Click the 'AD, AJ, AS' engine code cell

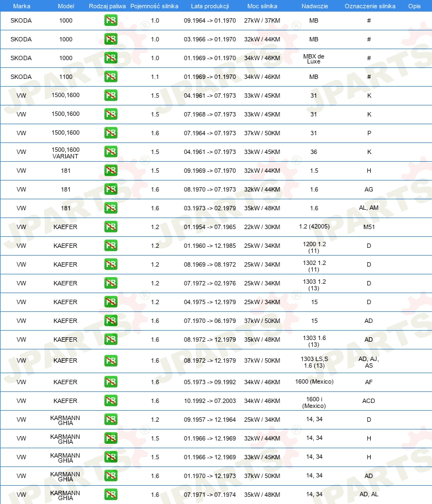(368, 362)
